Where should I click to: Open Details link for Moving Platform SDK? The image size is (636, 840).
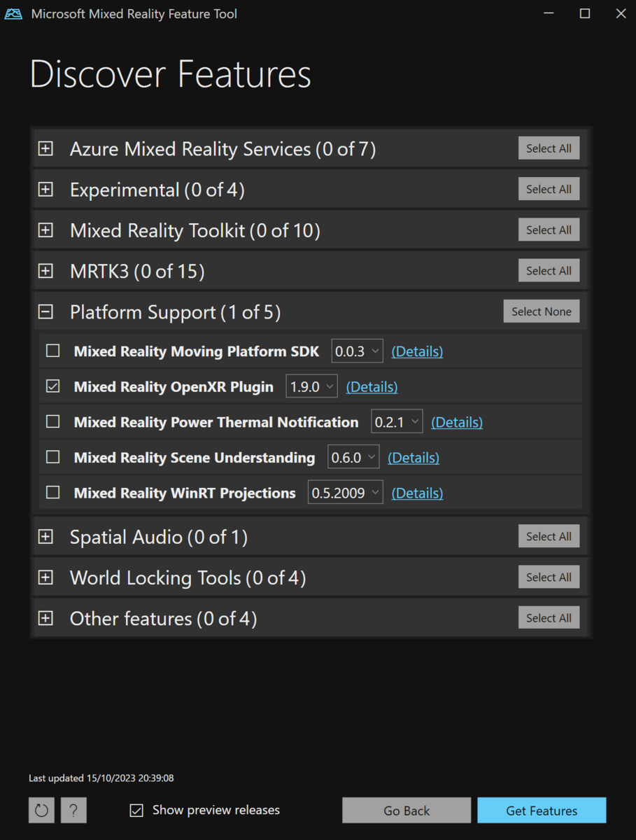(417, 351)
